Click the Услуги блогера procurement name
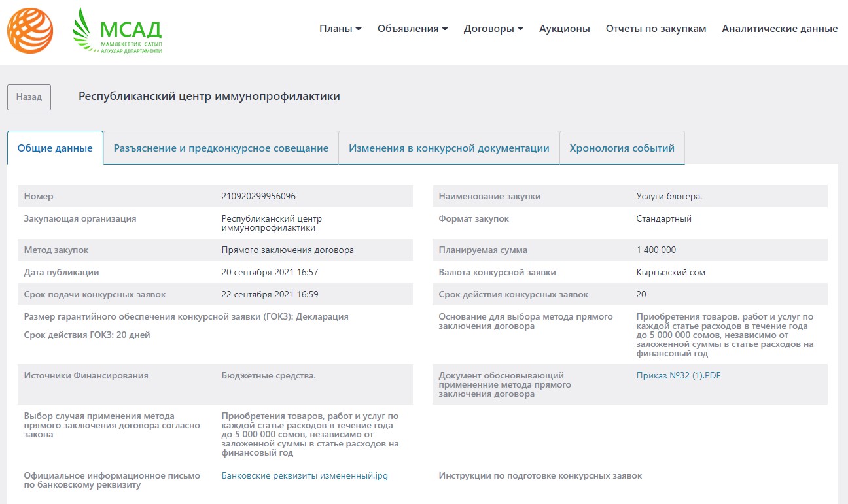Image resolution: width=848 pixels, height=504 pixels. point(669,197)
